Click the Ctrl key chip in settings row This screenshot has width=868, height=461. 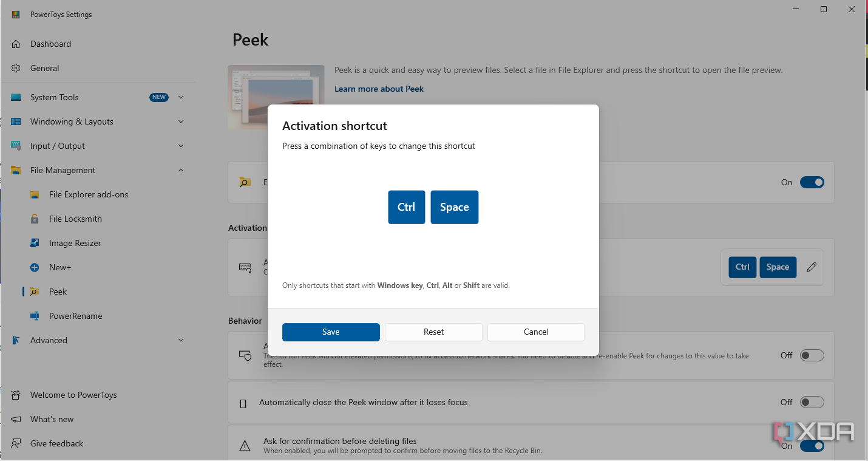(x=742, y=267)
